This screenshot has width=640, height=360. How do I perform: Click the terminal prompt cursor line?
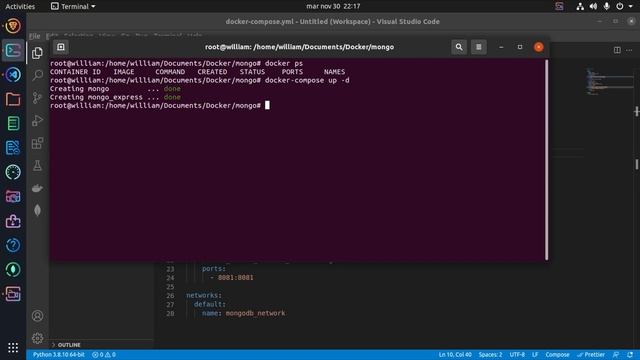coord(160,106)
